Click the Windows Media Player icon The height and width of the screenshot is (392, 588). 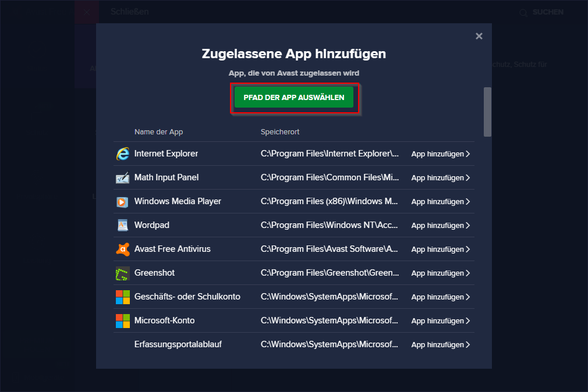coord(123,202)
